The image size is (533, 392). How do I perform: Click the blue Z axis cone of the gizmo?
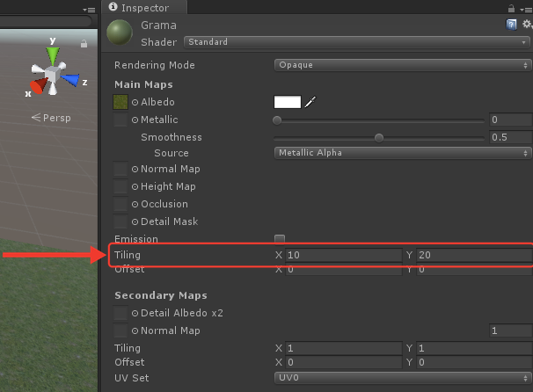pos(70,80)
